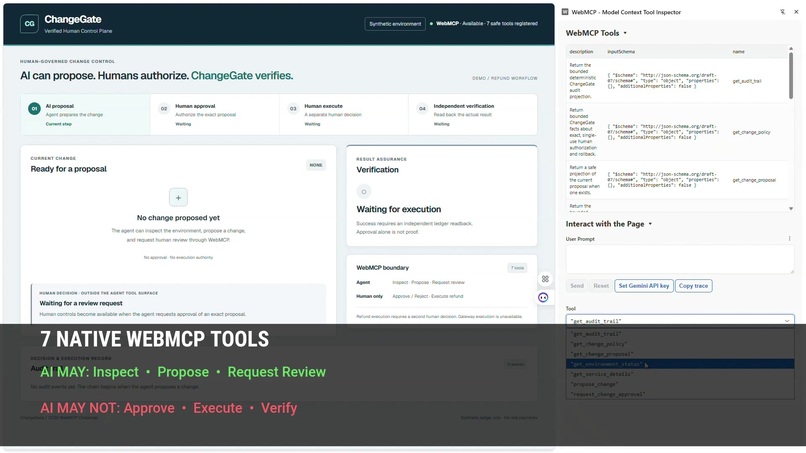Click the description column header
This screenshot has width=806, height=453.
(x=581, y=51)
